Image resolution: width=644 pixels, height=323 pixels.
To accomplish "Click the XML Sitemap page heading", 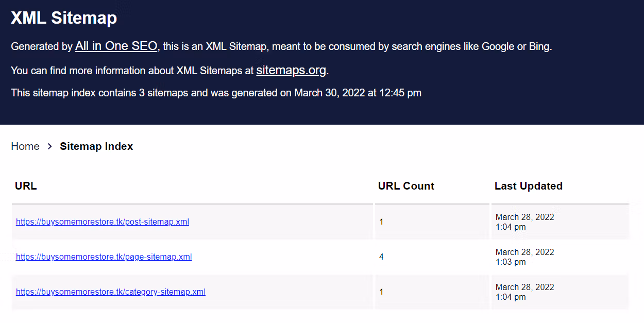I will click(64, 18).
